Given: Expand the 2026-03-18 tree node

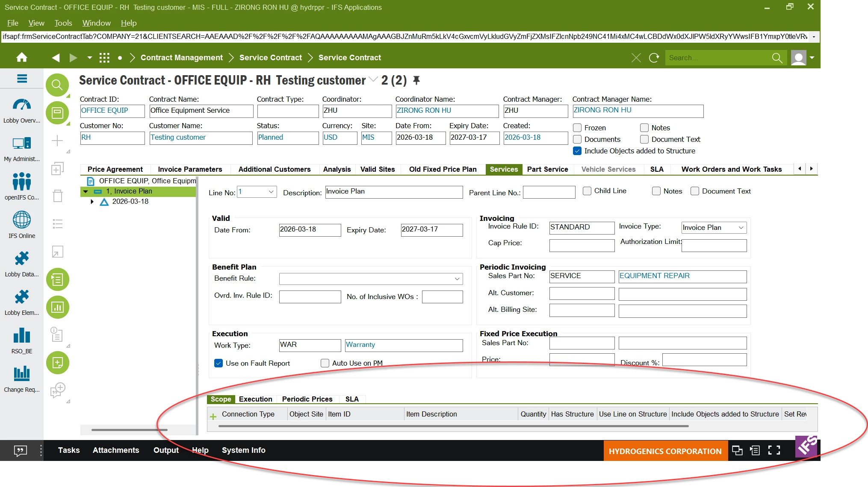Looking at the screenshot, I should pos(92,202).
